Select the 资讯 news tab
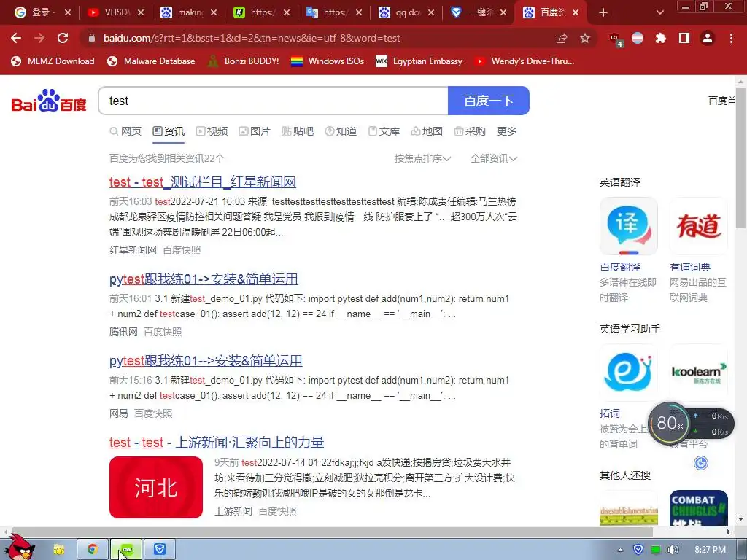Screen dimensions: 747x560 tap(169, 131)
